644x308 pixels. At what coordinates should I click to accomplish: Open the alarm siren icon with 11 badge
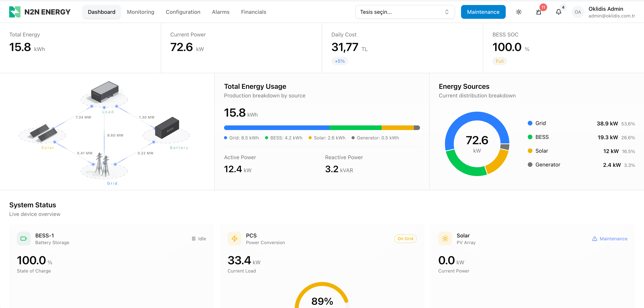[x=539, y=12]
